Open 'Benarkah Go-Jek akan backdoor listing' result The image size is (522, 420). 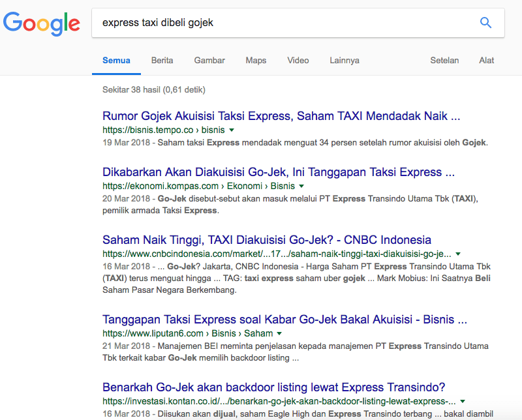coord(273,387)
